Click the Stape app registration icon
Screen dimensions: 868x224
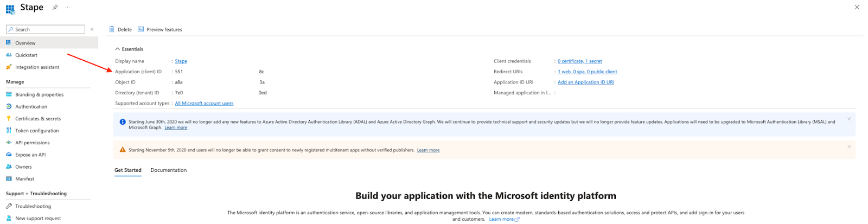10,9
